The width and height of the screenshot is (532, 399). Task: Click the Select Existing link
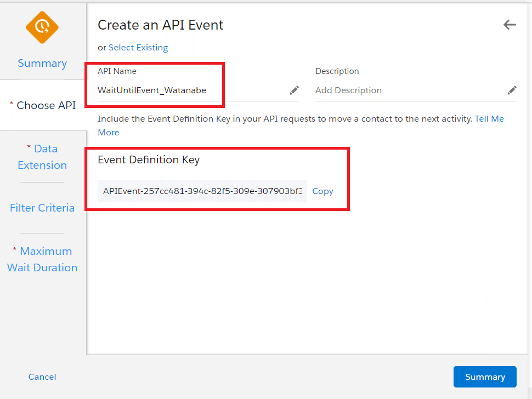click(138, 48)
